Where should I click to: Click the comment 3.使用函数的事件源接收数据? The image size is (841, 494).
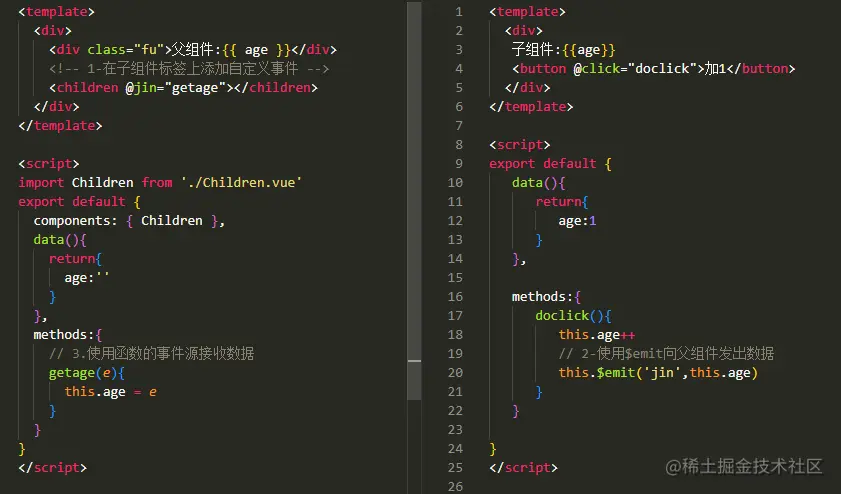(x=151, y=354)
